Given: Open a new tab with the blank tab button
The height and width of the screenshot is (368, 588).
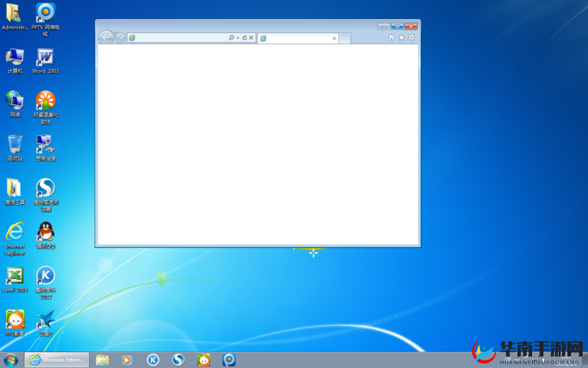Looking at the screenshot, I should coord(345,38).
